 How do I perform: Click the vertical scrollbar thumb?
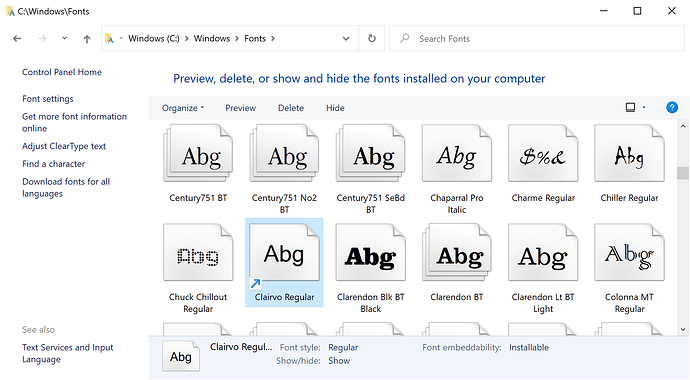tap(683, 173)
